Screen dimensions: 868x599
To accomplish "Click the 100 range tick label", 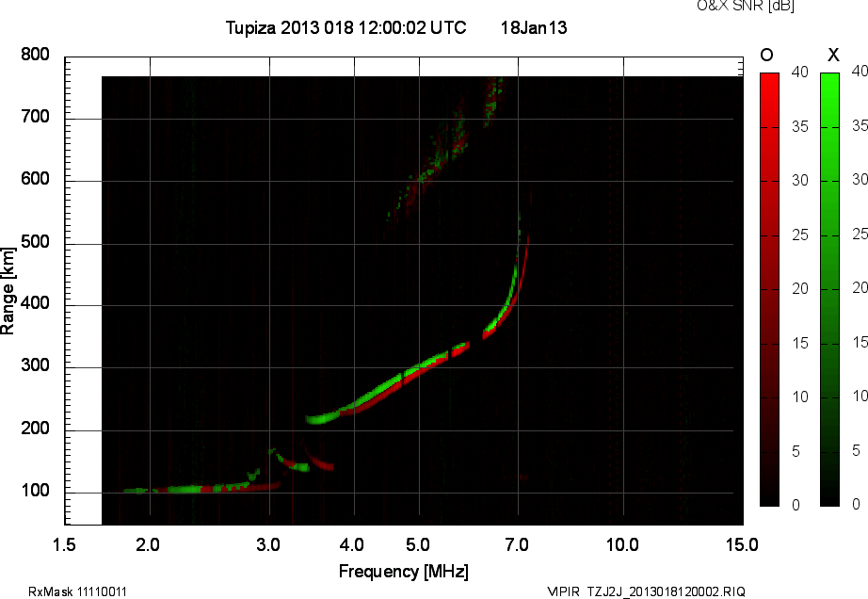I will coord(36,491).
